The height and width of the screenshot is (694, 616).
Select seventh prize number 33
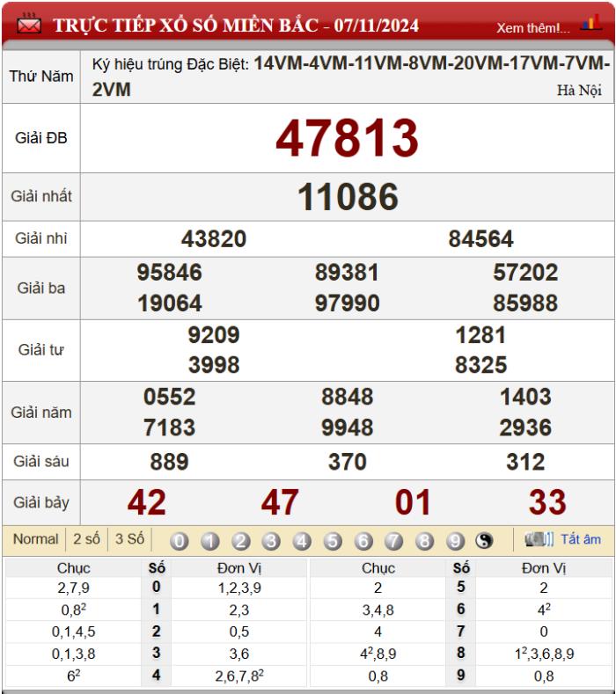pyautogui.click(x=548, y=502)
